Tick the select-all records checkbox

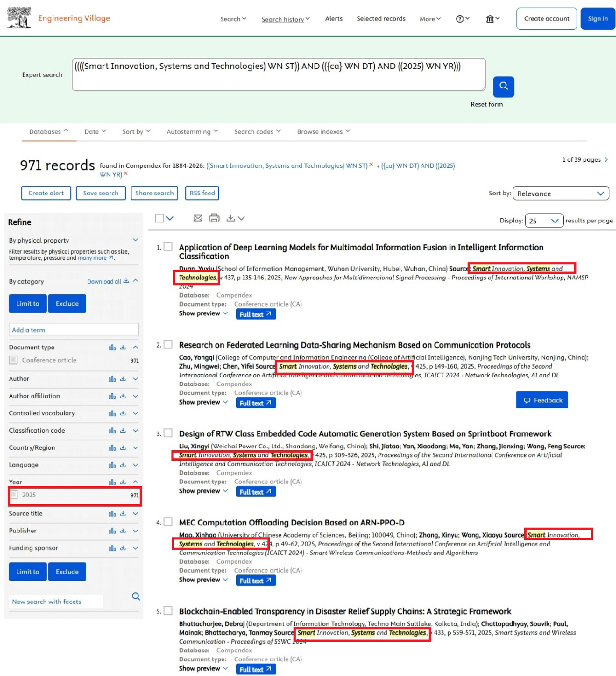[x=160, y=218]
